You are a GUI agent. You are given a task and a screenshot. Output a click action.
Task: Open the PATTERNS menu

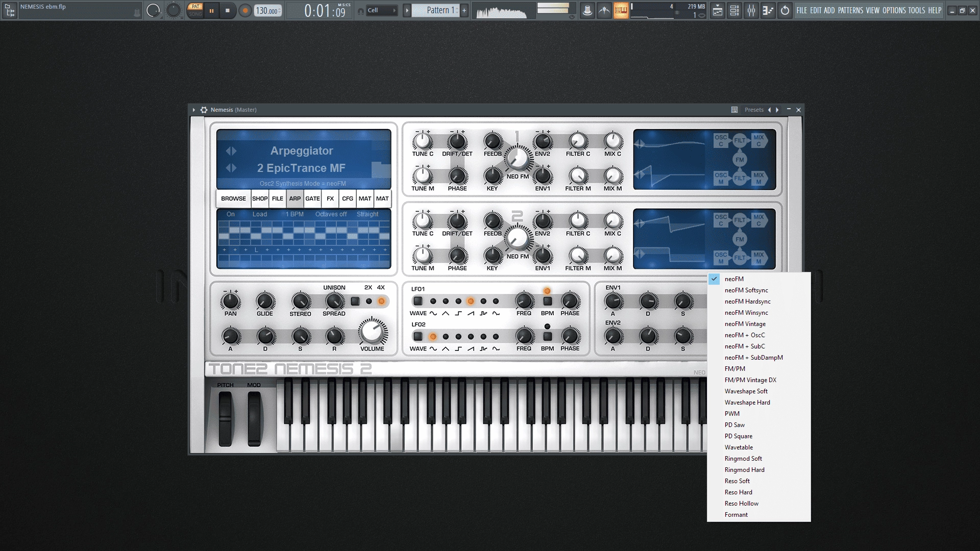click(850, 10)
